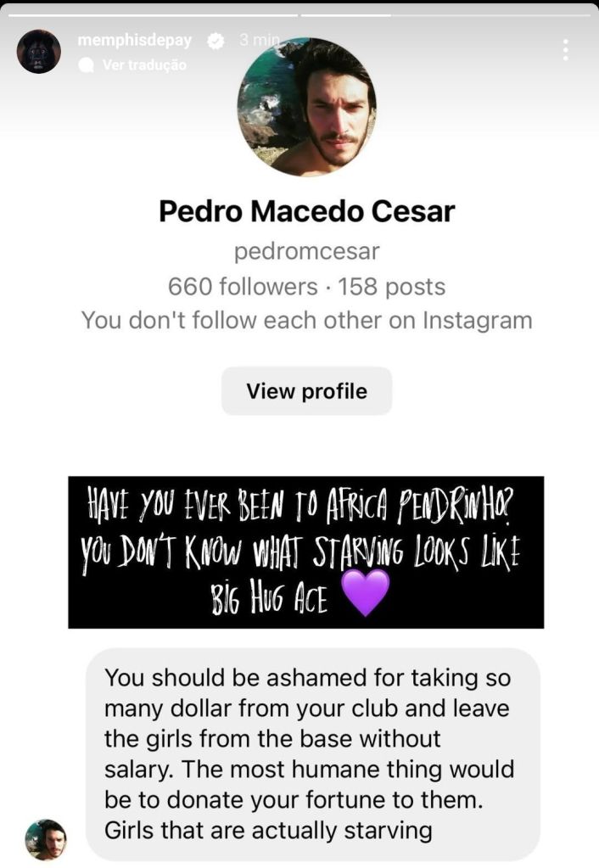Tap the "158 posts" count
This screenshot has height=868, width=599.
(x=391, y=286)
